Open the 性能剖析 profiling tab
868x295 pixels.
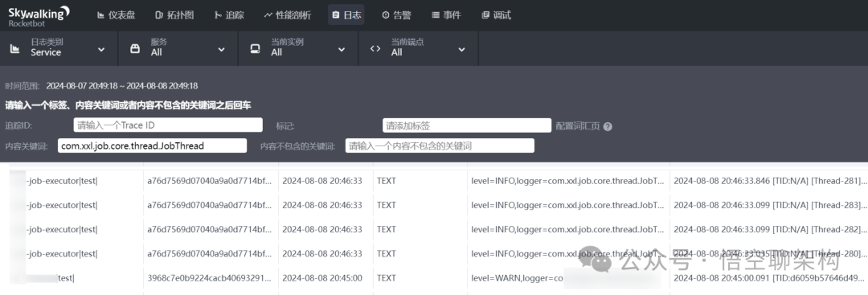point(287,15)
